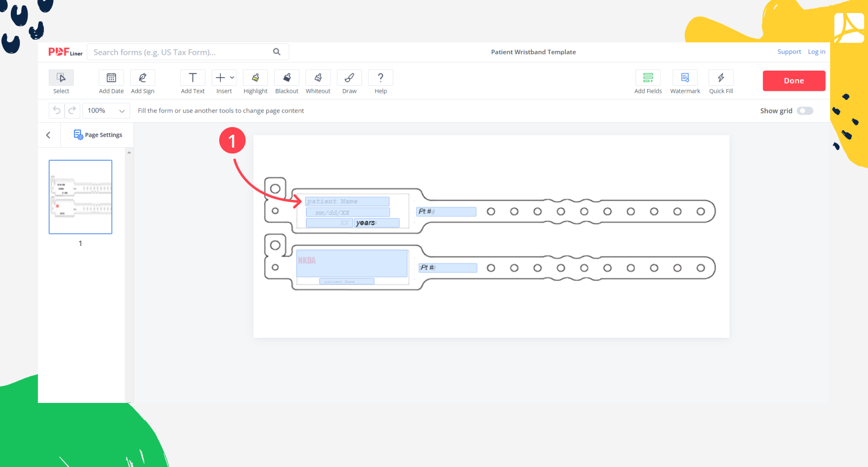Pick the Whiteout eraser tool
This screenshot has width=868, height=467.
tap(318, 78)
